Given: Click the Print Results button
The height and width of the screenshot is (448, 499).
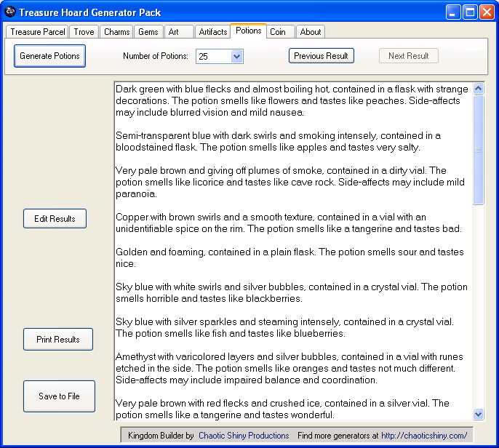Looking at the screenshot, I should [58, 339].
